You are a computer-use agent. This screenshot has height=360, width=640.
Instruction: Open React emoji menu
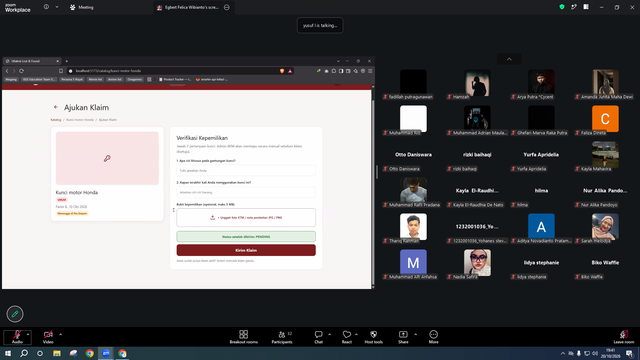pyautogui.click(x=347, y=337)
